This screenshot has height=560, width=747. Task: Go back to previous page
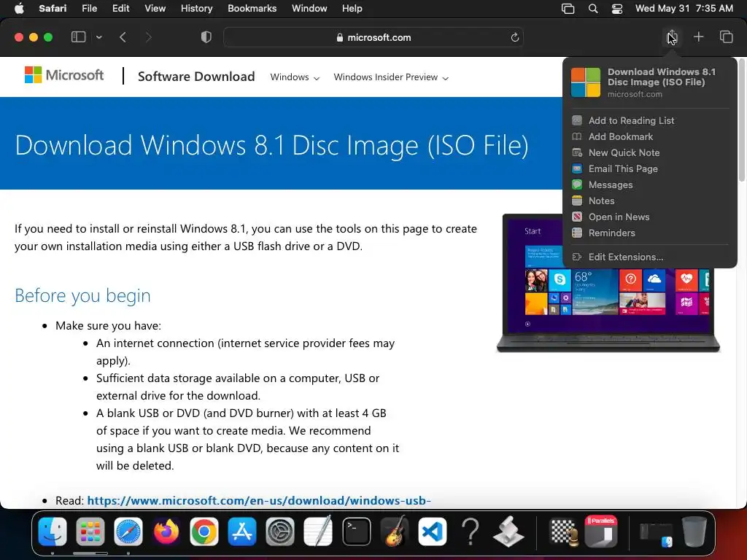tap(123, 37)
